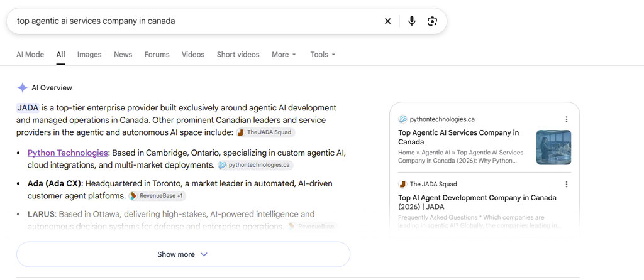Click the AI Overview heading label
644x280 pixels.
click(52, 88)
